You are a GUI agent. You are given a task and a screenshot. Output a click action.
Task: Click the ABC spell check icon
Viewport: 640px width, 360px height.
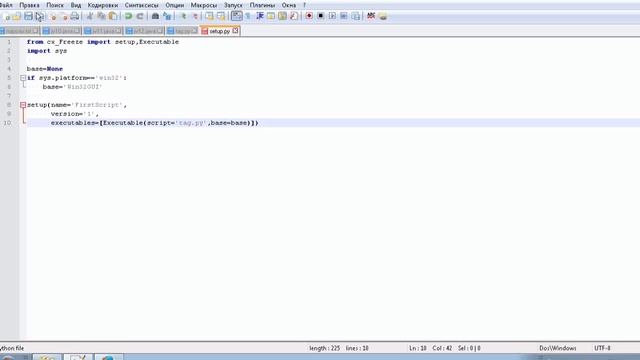pos(371,16)
